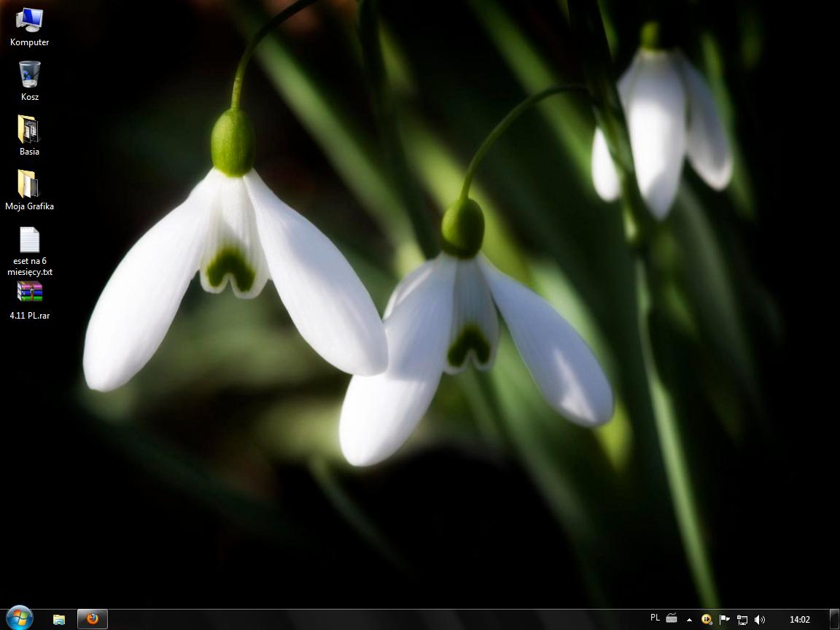
Task: Select the 4.11 PL.rar archive icon
Action: pos(29,292)
